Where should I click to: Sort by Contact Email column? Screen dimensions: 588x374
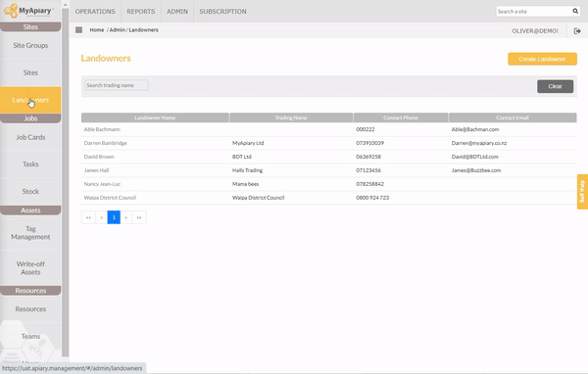point(513,117)
